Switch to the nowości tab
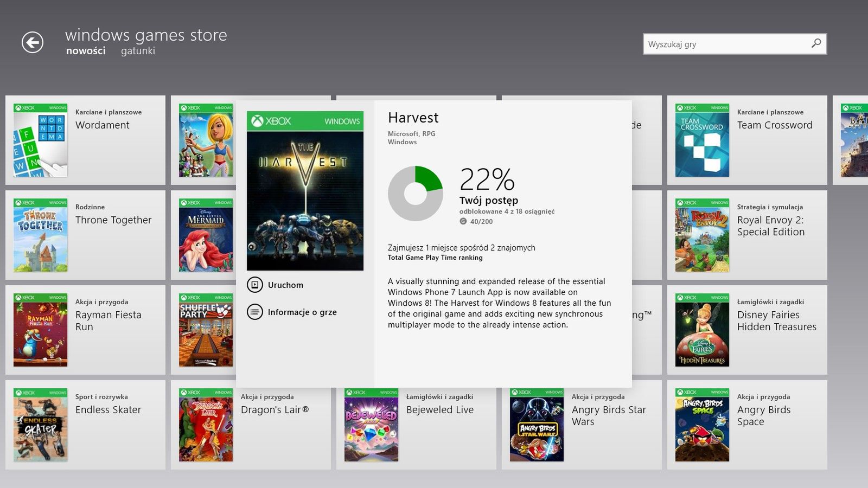Image resolution: width=868 pixels, height=488 pixels. (x=86, y=51)
